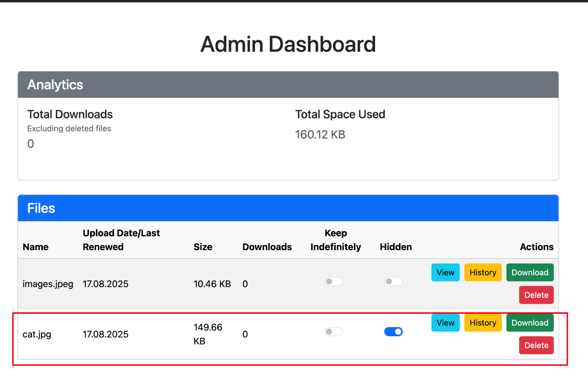
Task: Click the Analytics panel header
Action: 288,85
